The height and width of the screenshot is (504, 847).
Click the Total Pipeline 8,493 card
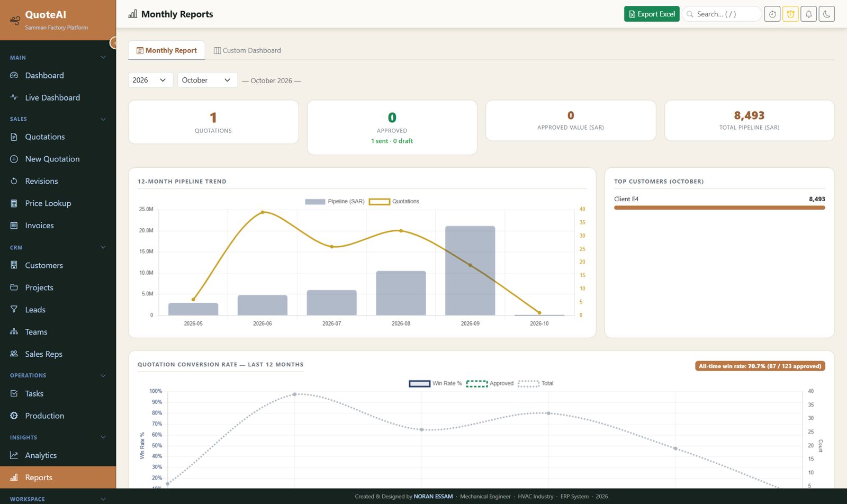pyautogui.click(x=749, y=120)
